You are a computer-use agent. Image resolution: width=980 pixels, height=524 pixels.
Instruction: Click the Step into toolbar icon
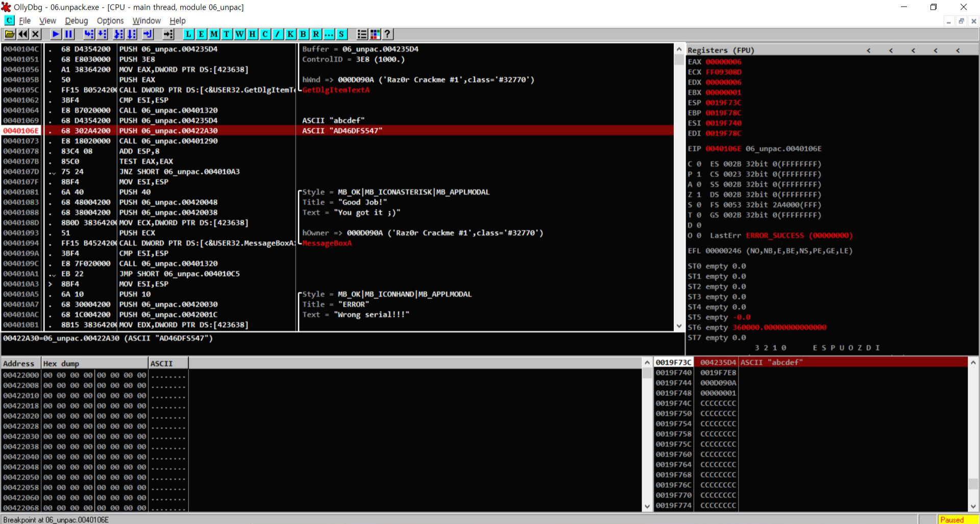pos(89,34)
